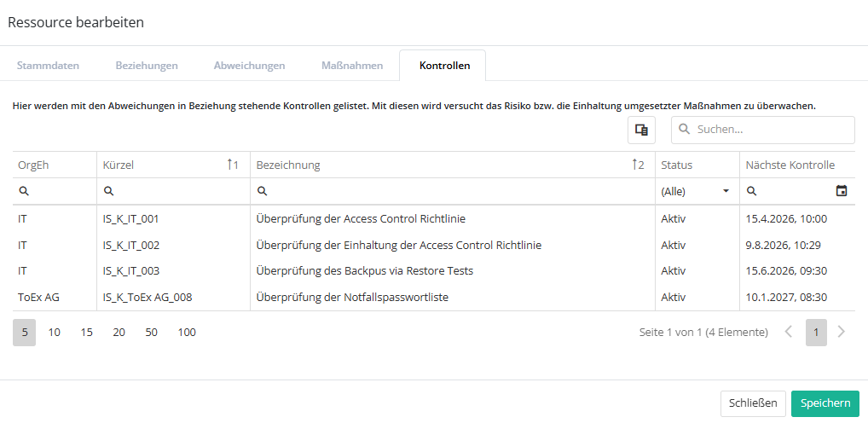The image size is (868, 423).
Task: Click magnifier icon in Bezeichnung filter
Action: pyautogui.click(x=263, y=192)
